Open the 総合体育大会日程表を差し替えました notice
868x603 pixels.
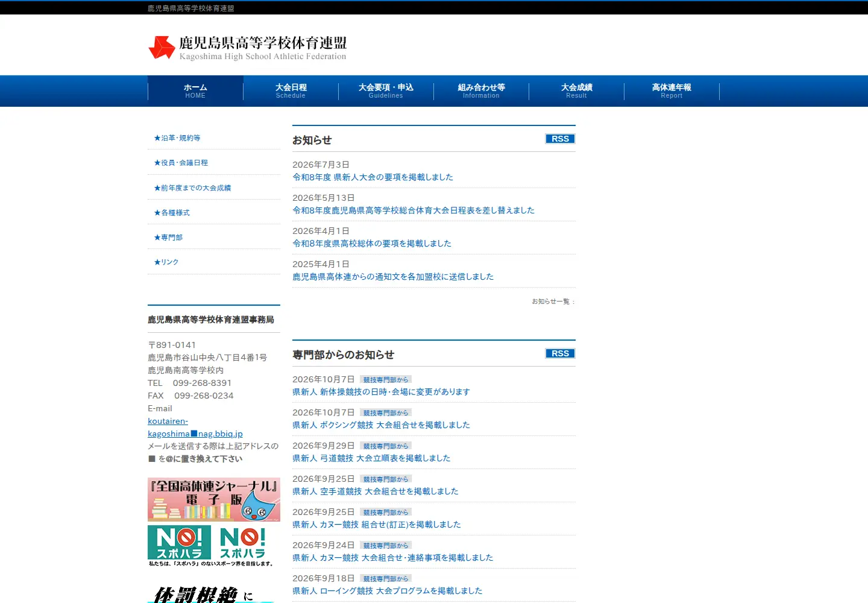point(414,210)
